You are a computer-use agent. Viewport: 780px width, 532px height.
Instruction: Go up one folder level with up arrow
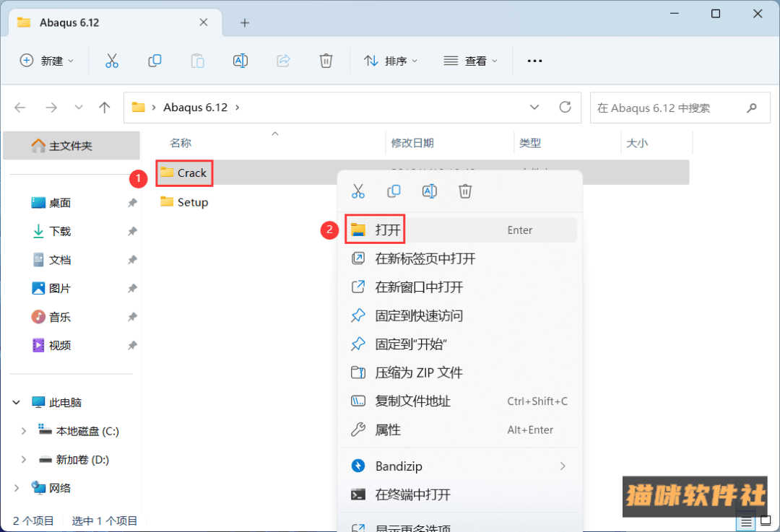[105, 108]
